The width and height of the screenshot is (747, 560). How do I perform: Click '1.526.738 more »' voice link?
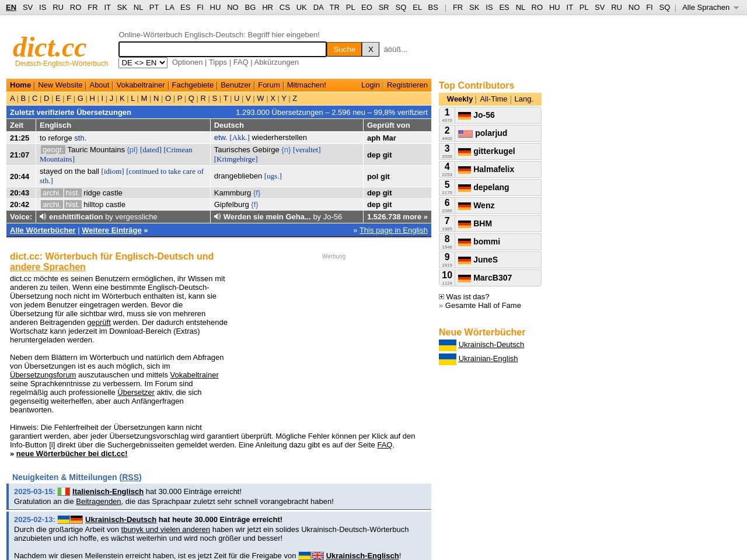397,217
